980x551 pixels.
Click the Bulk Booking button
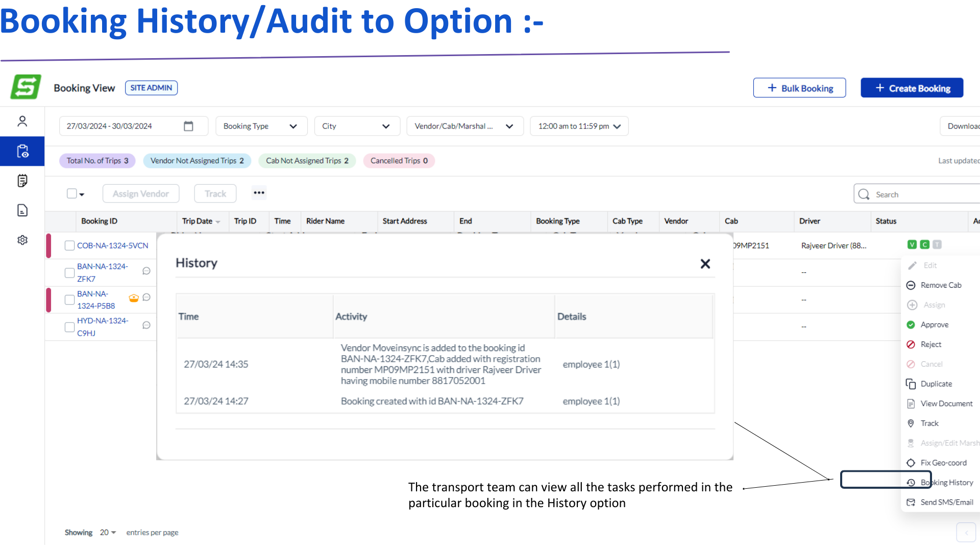(799, 88)
